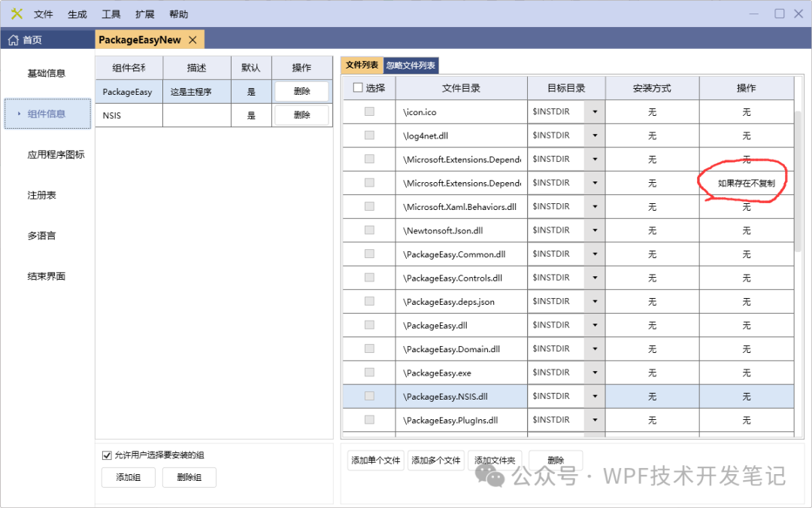The image size is (812, 508).
Task: Click the 删除组 button
Action: 189,477
